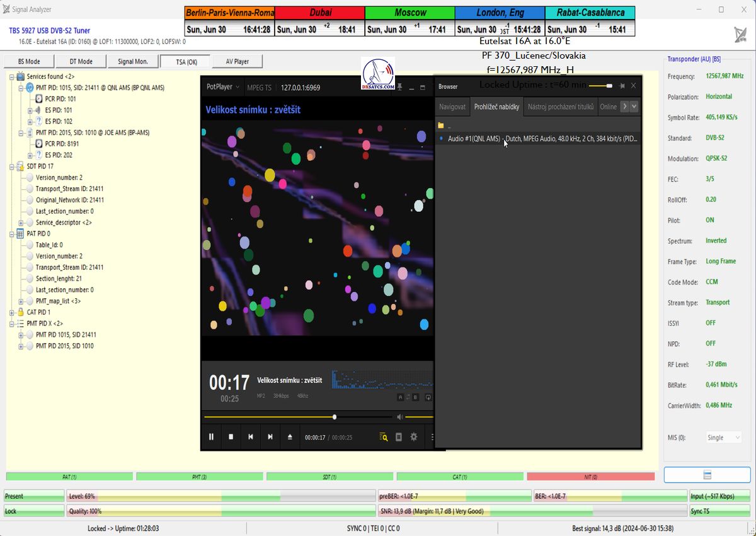This screenshot has width=756, height=536.
Task: Open the Navigovat tab in Browser
Action: tap(452, 107)
